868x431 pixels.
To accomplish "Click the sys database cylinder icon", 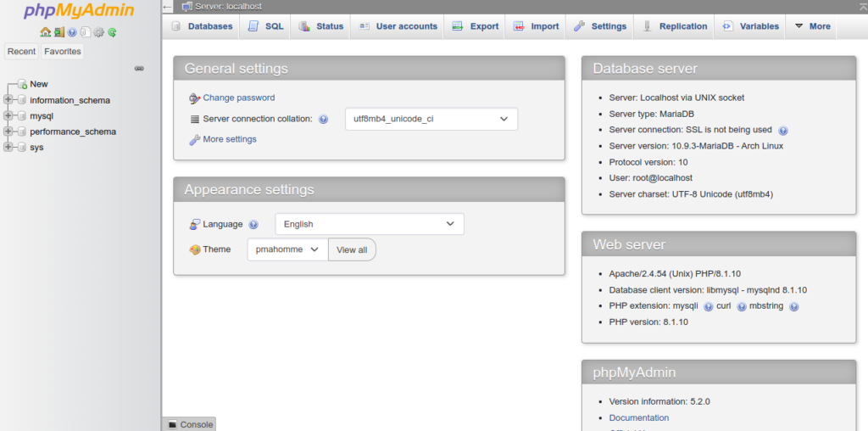I will [x=22, y=148].
